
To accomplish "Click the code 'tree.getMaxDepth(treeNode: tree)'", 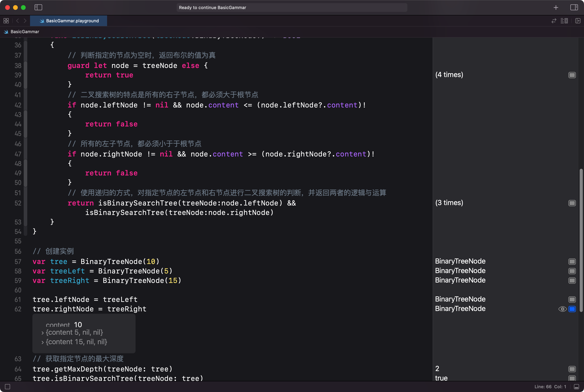I will click(x=103, y=369).
